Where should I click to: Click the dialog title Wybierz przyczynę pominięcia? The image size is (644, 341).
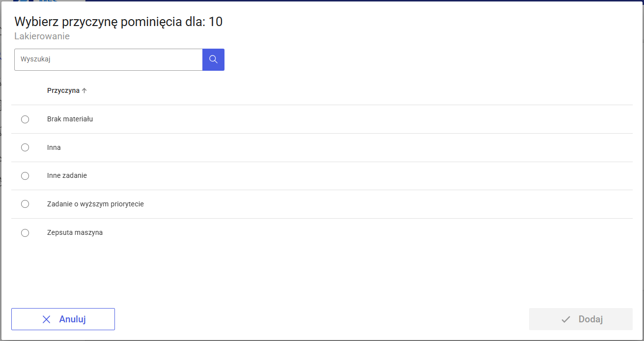point(118,22)
